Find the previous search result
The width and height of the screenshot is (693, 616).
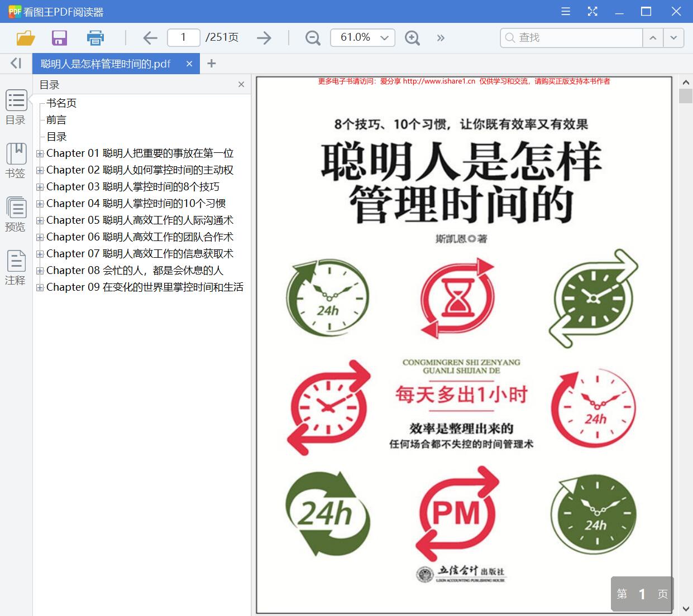[x=653, y=38]
